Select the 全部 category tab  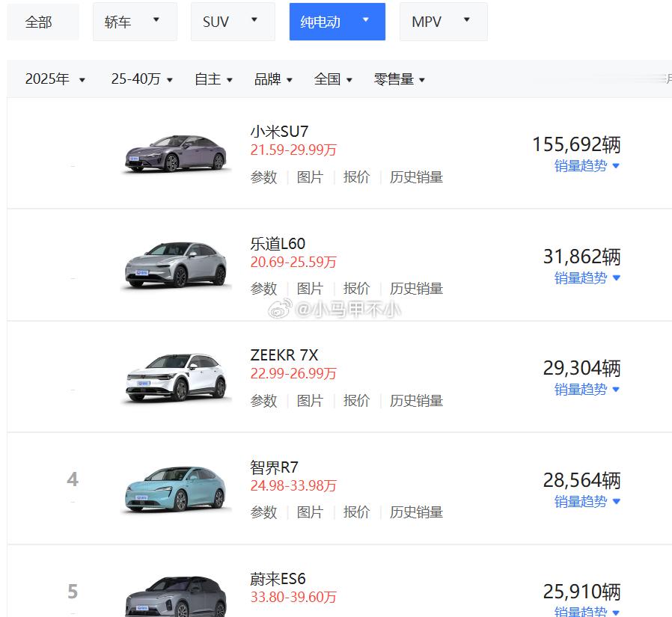point(43,22)
